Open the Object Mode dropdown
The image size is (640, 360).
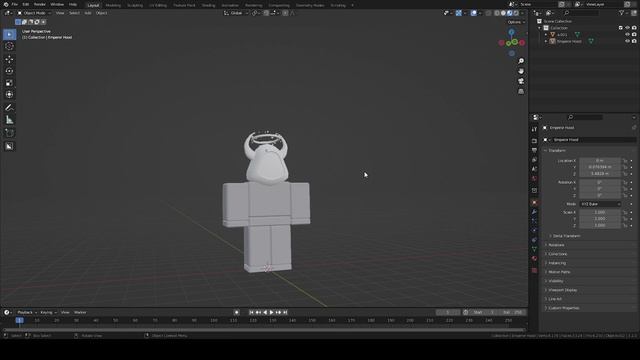click(34, 13)
